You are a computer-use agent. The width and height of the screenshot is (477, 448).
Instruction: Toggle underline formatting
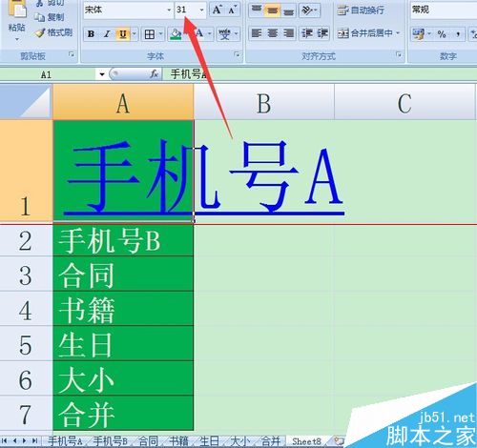click(123, 33)
